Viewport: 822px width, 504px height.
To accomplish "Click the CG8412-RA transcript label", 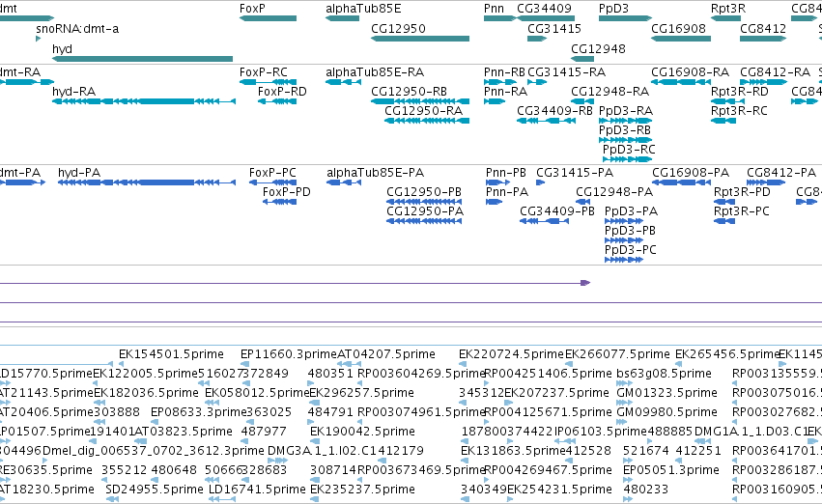I will [775, 72].
